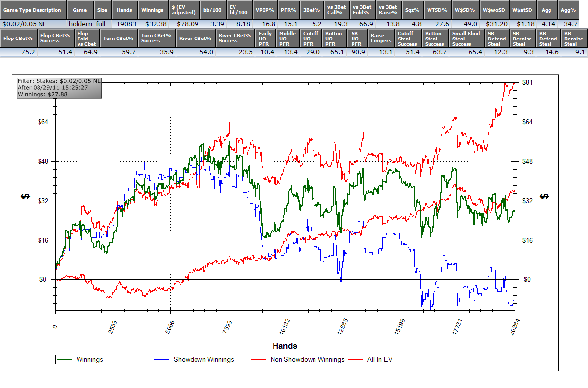The width and height of the screenshot is (588, 388).
Task: Click the Cutoff UO PFR header
Action: pos(311,38)
